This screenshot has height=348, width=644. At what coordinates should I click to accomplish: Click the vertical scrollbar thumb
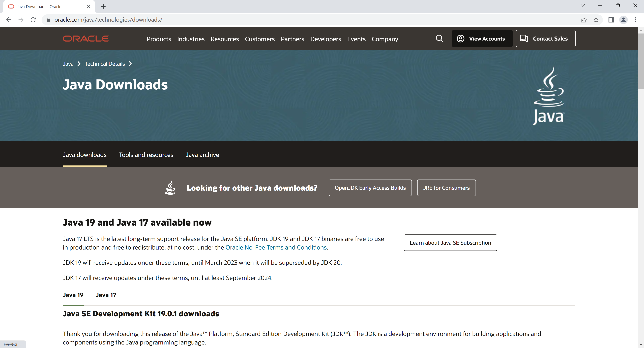[641, 61]
